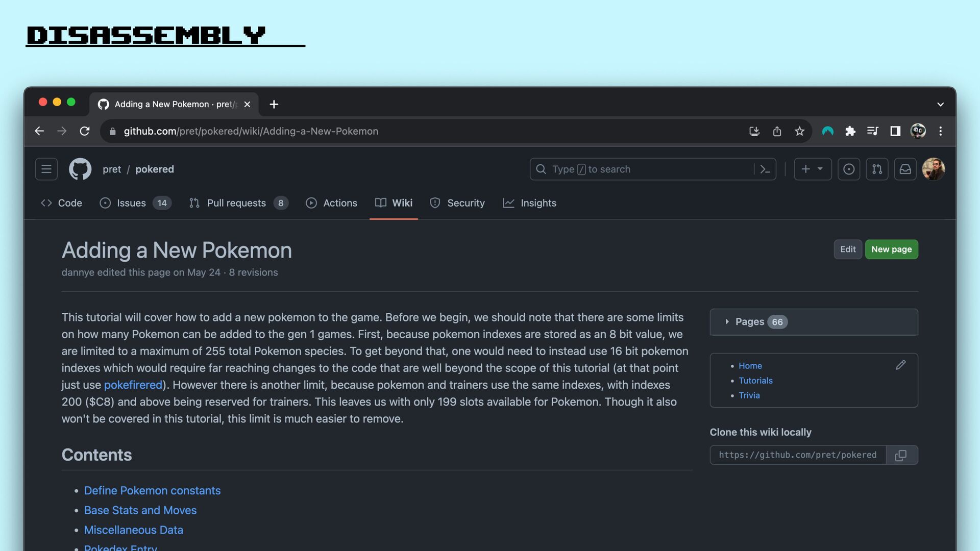
Task: Open the pokefirered link in the paragraph
Action: [133, 385]
